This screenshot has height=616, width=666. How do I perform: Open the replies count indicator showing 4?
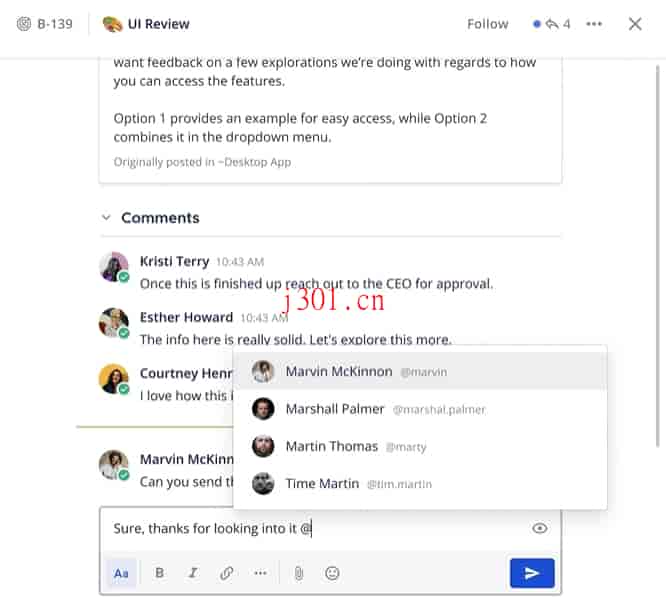[x=552, y=24]
